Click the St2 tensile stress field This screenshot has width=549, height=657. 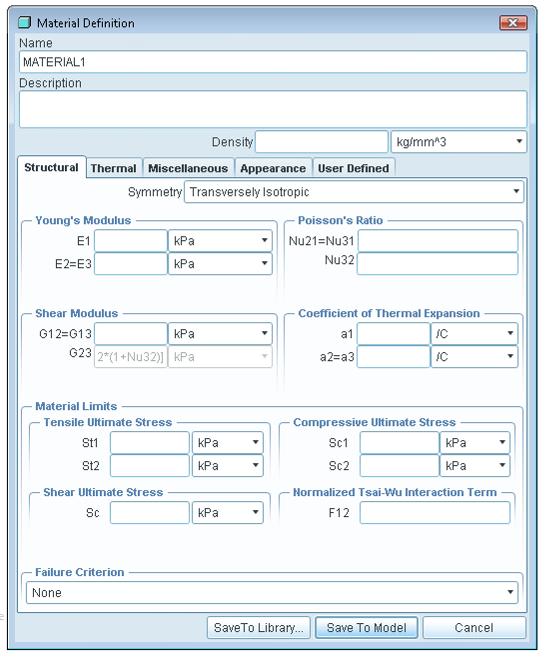(x=150, y=466)
